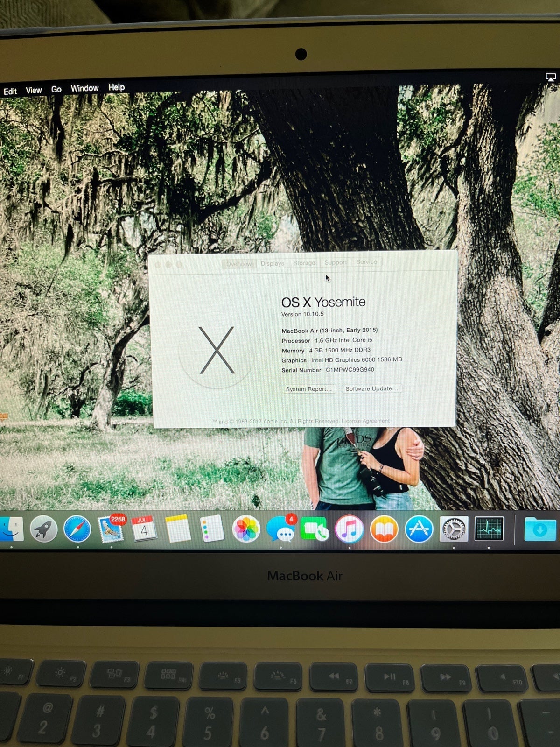Switch to the Service tab
The image size is (560, 747).
pos(367,262)
